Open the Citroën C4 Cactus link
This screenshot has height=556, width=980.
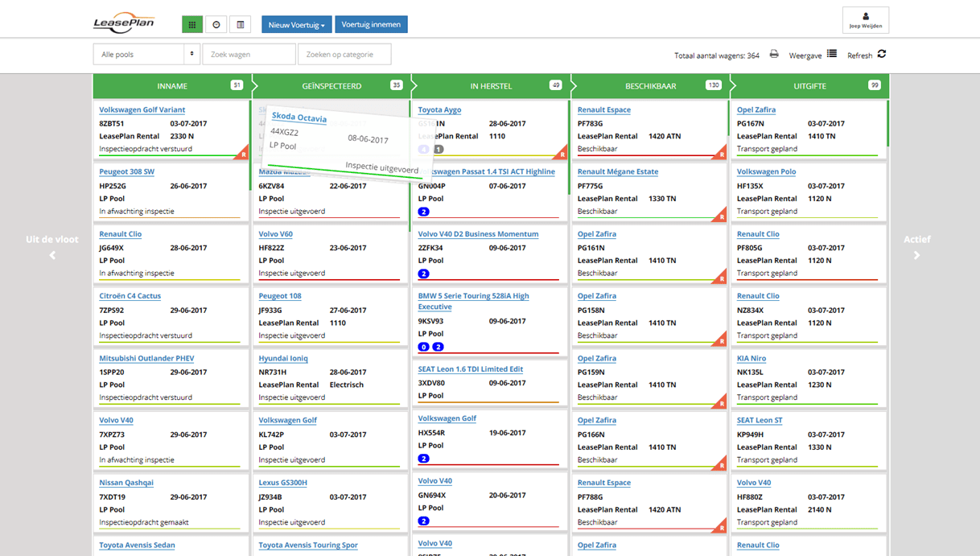point(130,296)
